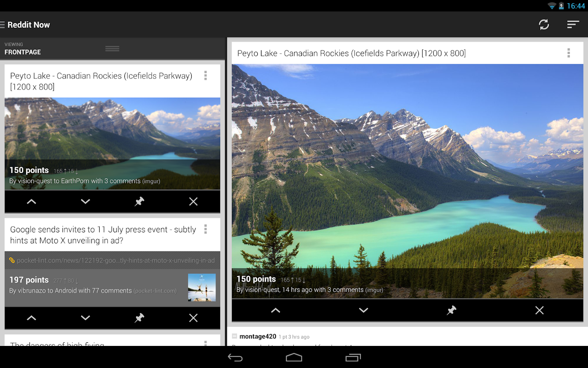Pin Peyto Lake in the detail pane
Image resolution: width=588 pixels, height=368 pixels.
coord(452,310)
